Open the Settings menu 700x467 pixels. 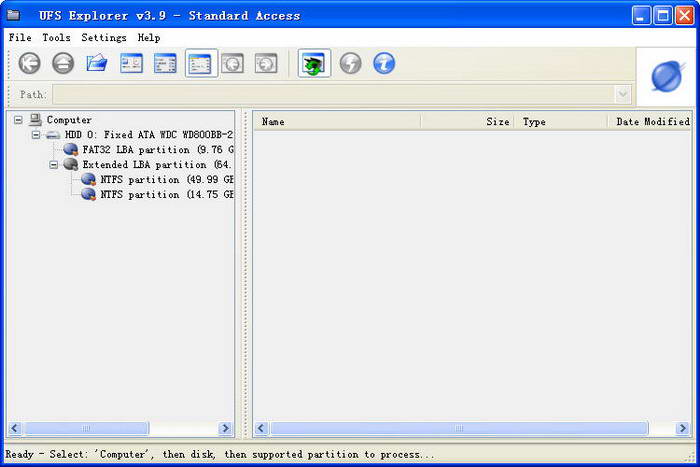(x=104, y=38)
